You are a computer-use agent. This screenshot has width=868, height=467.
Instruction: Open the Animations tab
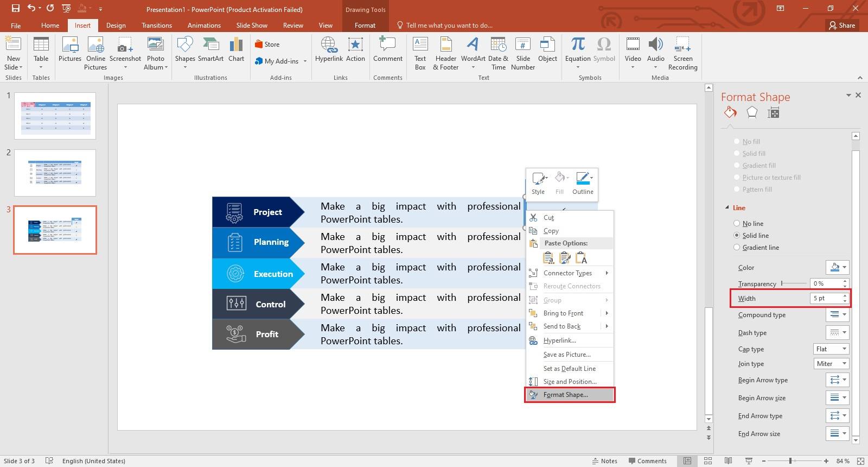204,25
